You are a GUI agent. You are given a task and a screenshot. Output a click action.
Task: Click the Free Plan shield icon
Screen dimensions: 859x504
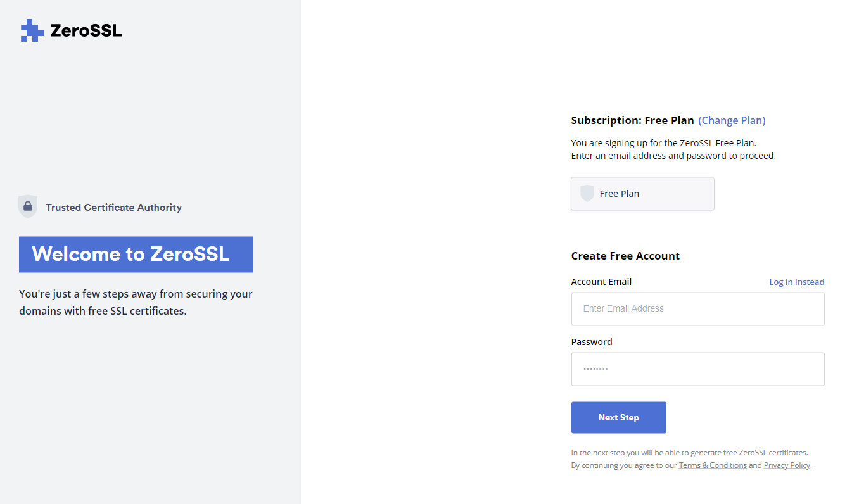pyautogui.click(x=587, y=194)
